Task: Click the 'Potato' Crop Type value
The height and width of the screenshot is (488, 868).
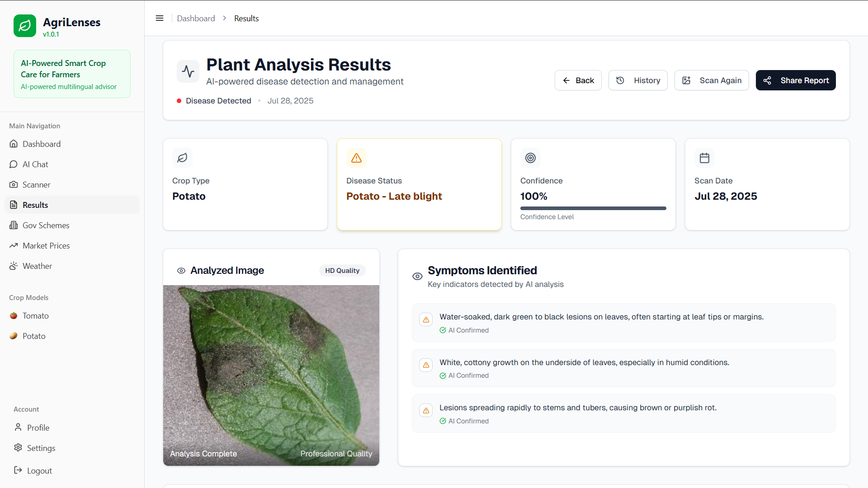Action: coord(189,196)
